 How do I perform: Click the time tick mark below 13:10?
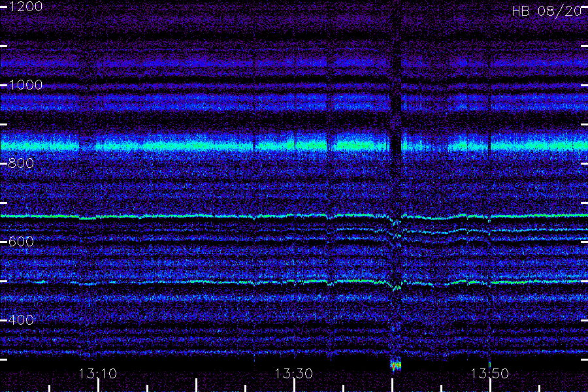(98, 385)
